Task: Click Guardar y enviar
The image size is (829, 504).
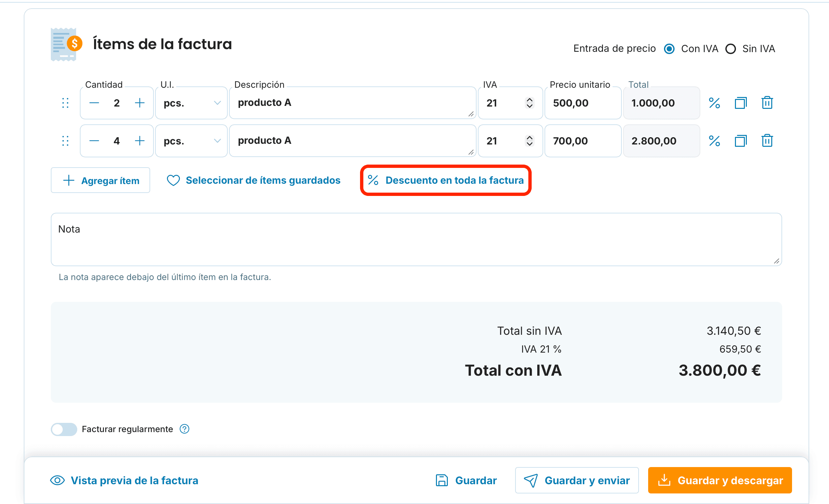Action: click(x=577, y=480)
